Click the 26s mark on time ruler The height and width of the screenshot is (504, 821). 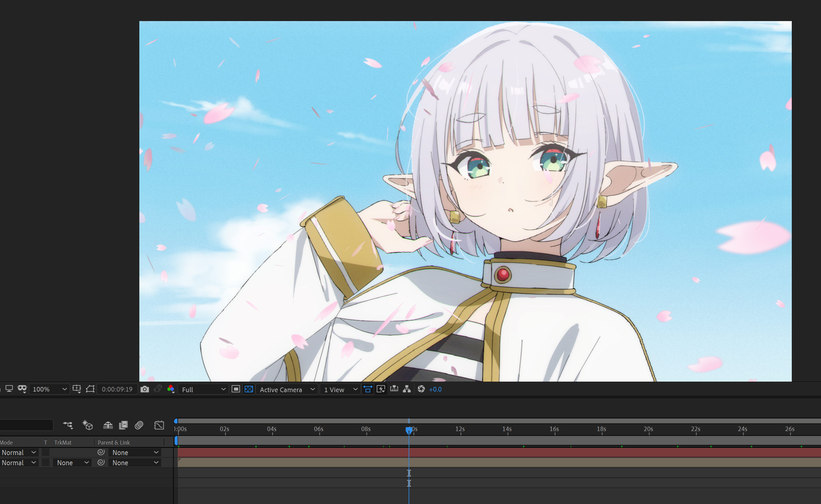pyautogui.click(x=790, y=429)
